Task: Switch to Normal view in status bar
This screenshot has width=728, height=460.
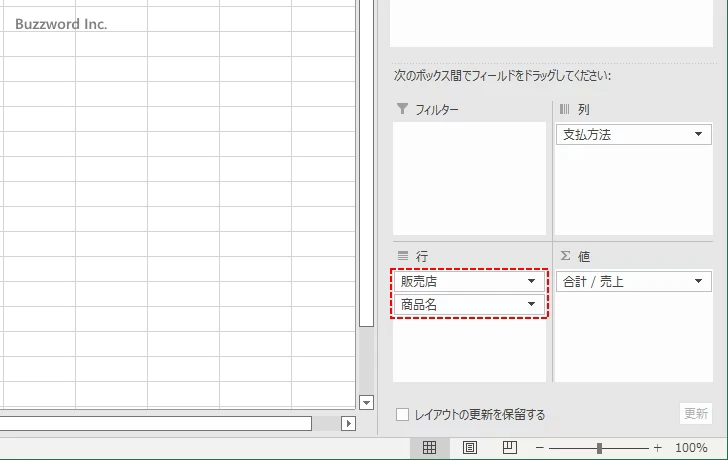Action: [x=429, y=447]
